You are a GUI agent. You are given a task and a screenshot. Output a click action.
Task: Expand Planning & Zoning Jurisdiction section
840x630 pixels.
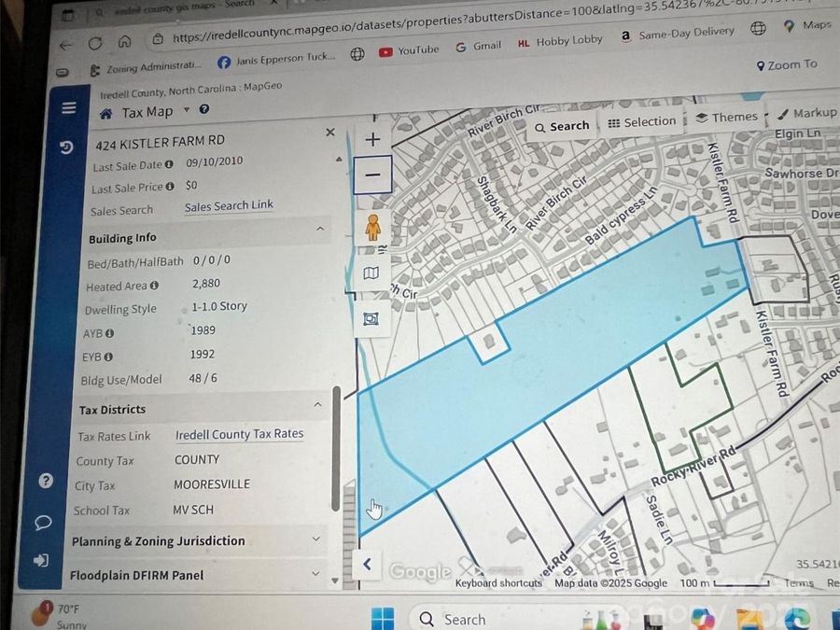click(316, 539)
